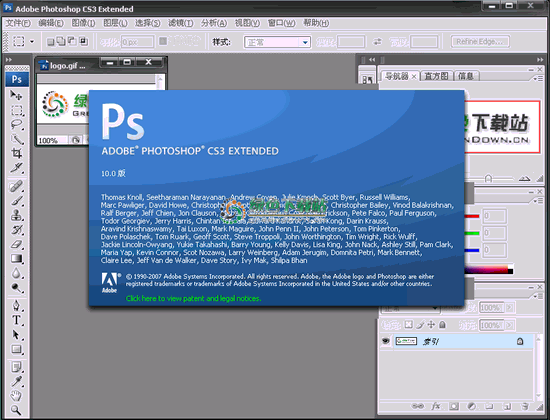Open the layer fill slider arrow
The image size is (550, 420).
(510, 325)
